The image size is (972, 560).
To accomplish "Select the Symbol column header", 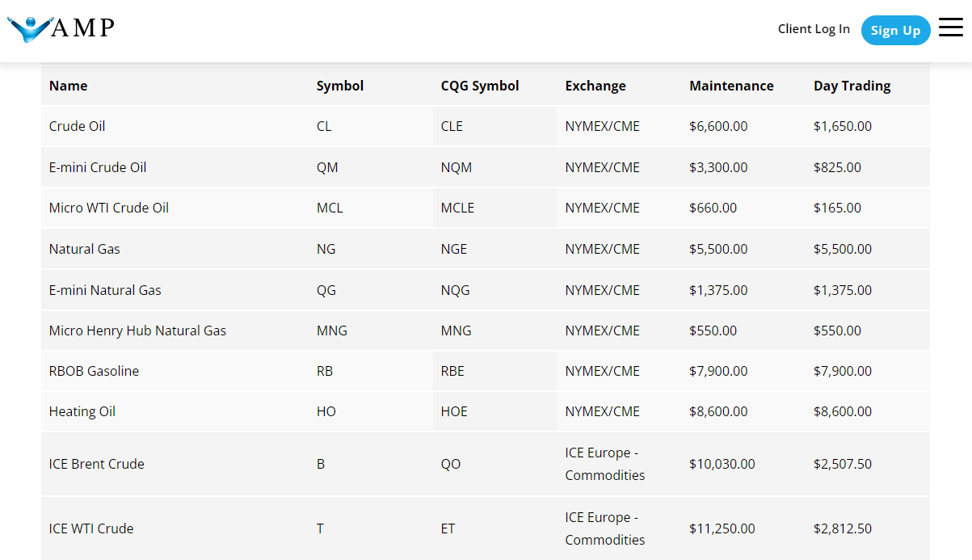I will (339, 86).
